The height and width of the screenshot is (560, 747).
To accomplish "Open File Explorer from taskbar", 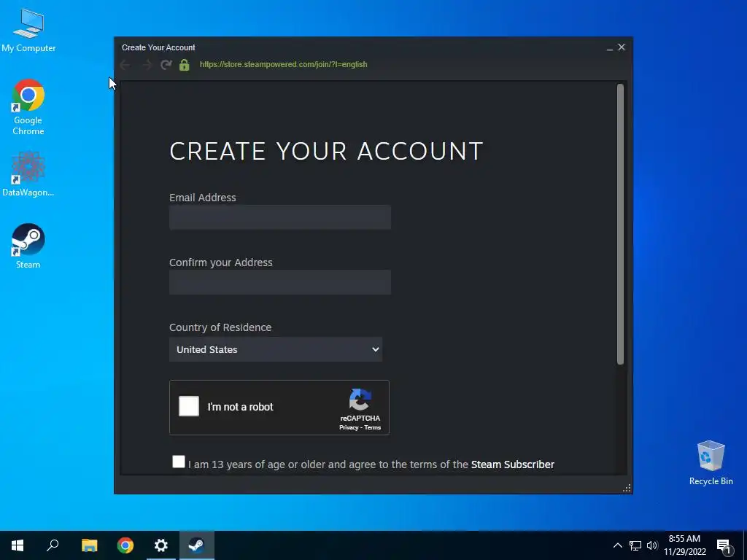I will point(89,545).
